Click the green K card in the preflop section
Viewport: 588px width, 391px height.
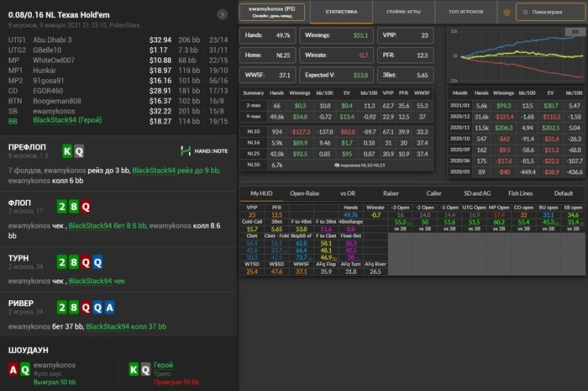point(67,151)
